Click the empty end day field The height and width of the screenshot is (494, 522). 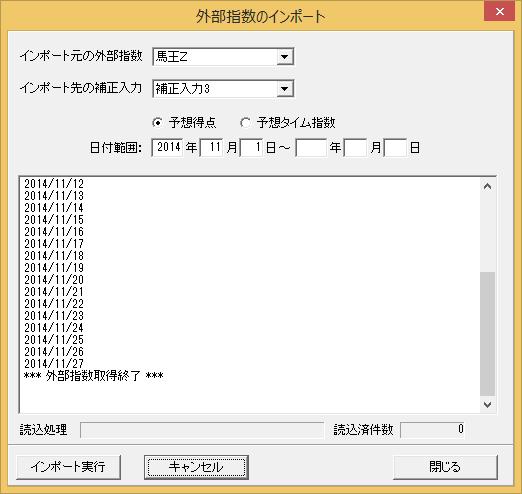point(395,147)
